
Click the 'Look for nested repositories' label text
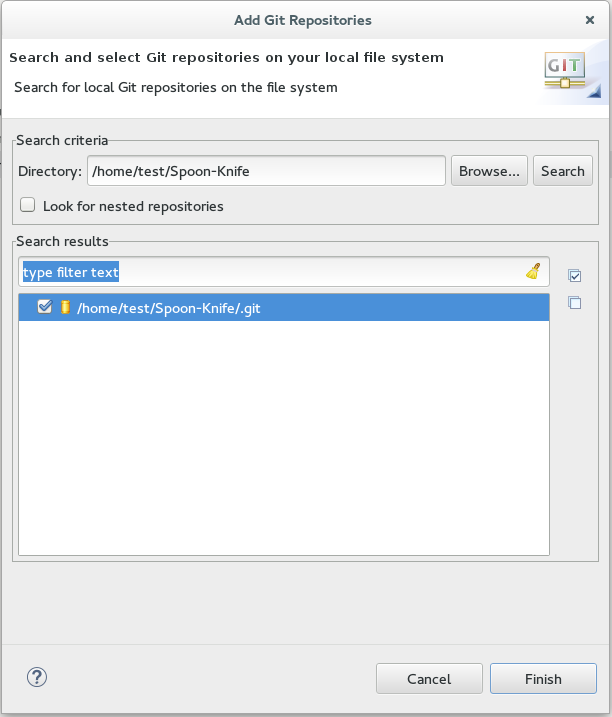[x=133, y=206]
